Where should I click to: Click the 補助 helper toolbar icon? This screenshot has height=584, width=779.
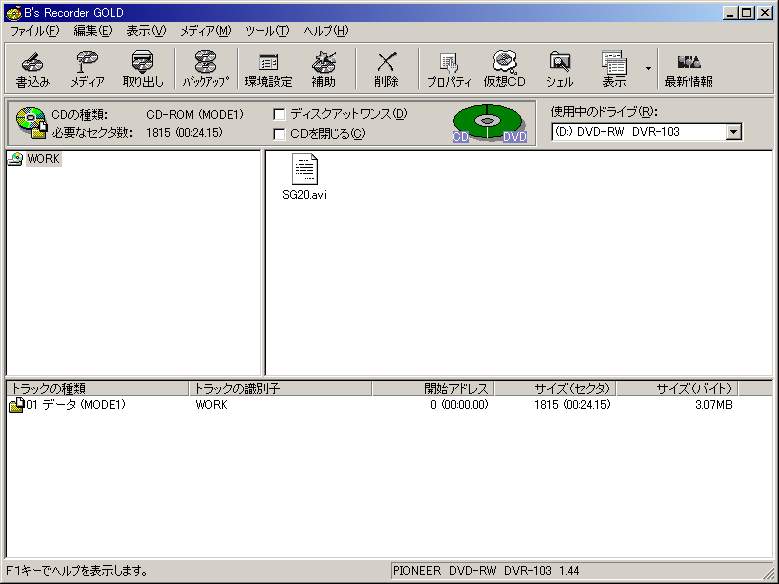coord(323,69)
